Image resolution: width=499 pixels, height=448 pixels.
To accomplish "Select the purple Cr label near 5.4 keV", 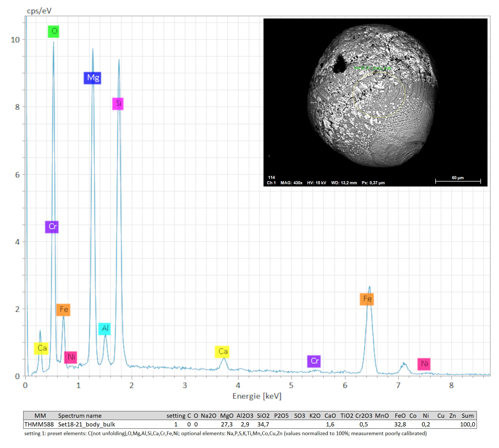I will 314,361.
